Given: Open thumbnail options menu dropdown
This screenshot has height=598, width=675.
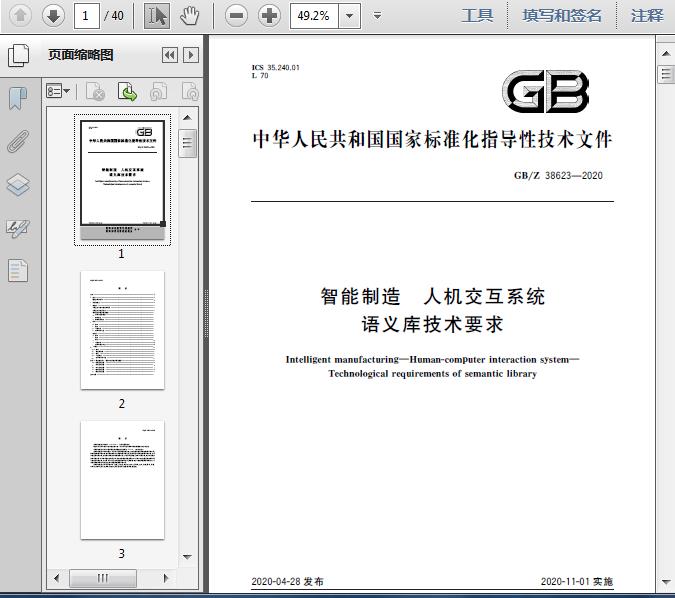Looking at the screenshot, I should (x=59, y=92).
